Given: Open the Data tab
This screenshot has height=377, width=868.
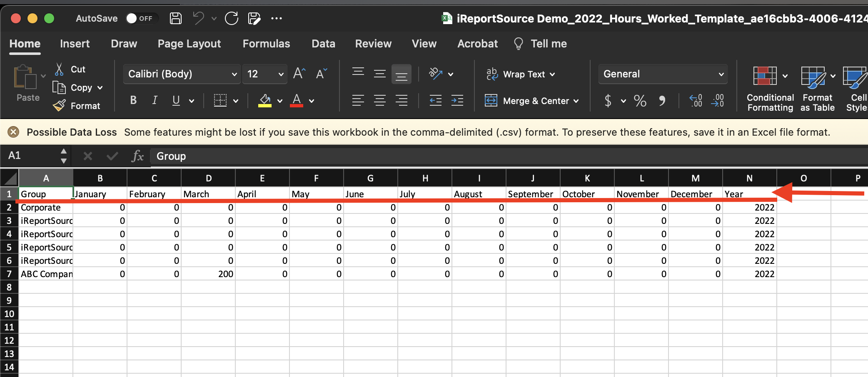Looking at the screenshot, I should [x=324, y=44].
